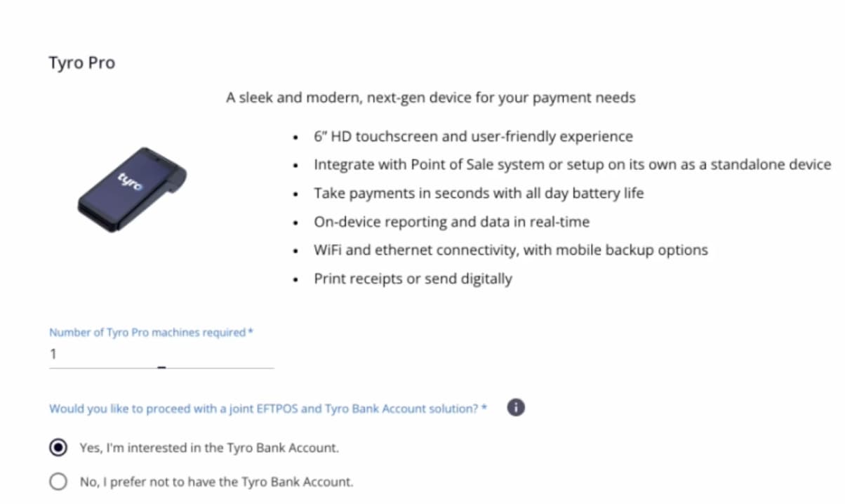845x504 pixels.
Task: Click 'No, I prefer not to have' label text
Action: pyautogui.click(x=216, y=482)
